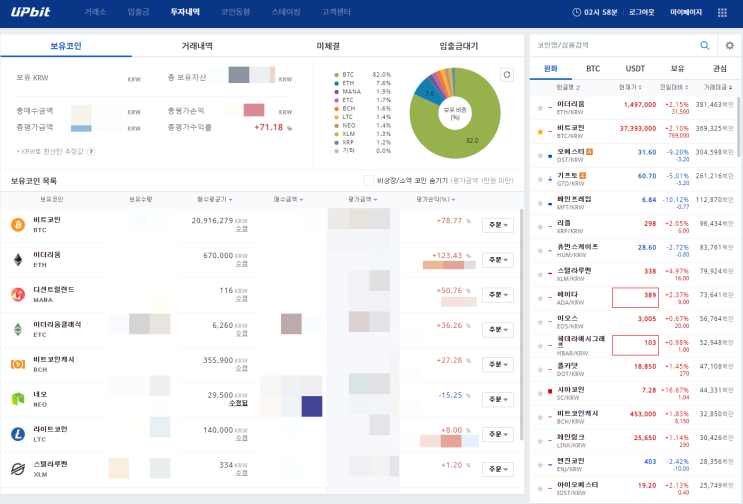
Task: Open 주문 dropdown for LTC row
Action: [498, 434]
